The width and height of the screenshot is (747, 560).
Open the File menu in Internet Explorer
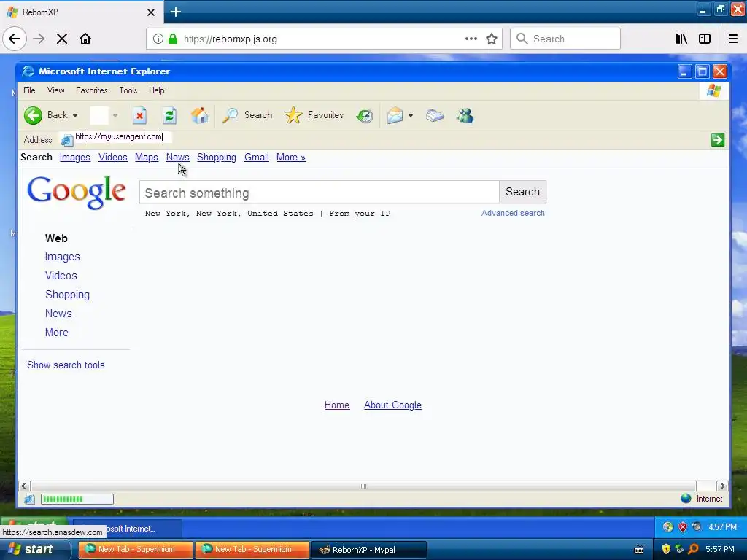click(x=29, y=90)
